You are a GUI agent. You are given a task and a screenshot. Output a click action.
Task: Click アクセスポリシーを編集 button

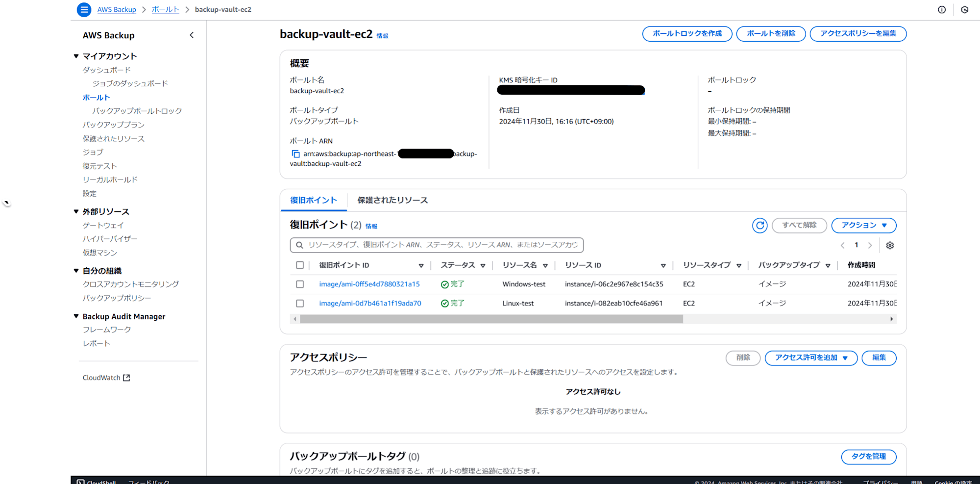(x=858, y=33)
